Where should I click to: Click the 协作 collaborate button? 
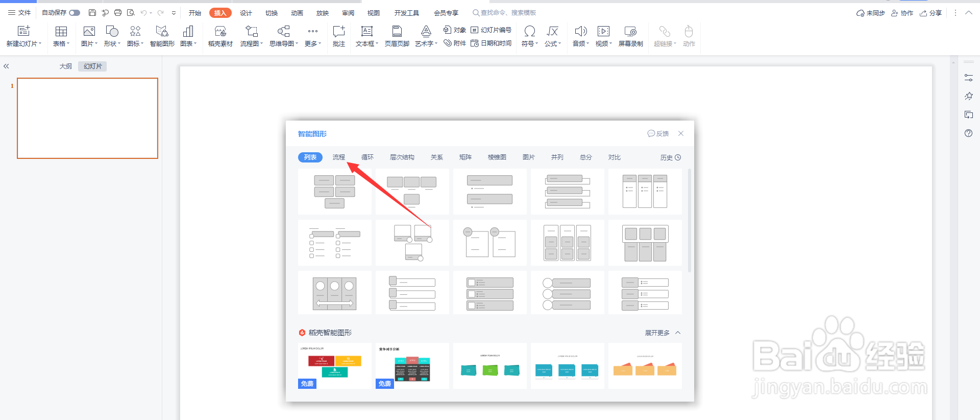pyautogui.click(x=902, y=13)
